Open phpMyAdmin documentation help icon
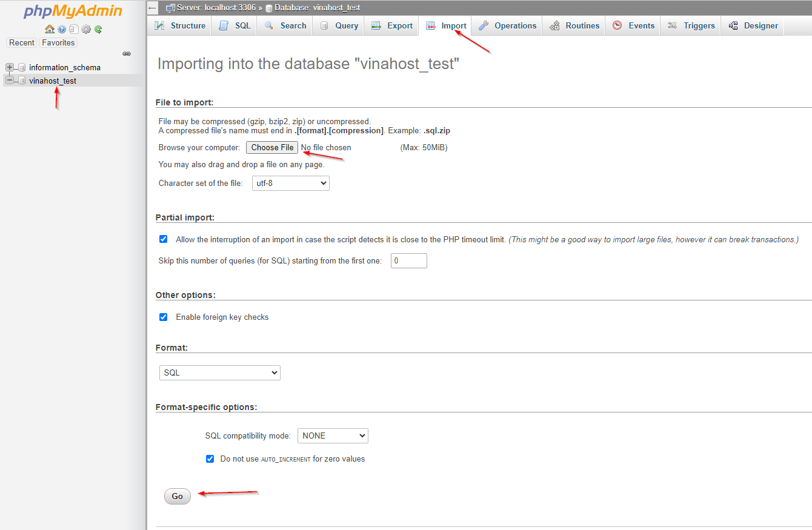812x530 pixels. coord(62,29)
